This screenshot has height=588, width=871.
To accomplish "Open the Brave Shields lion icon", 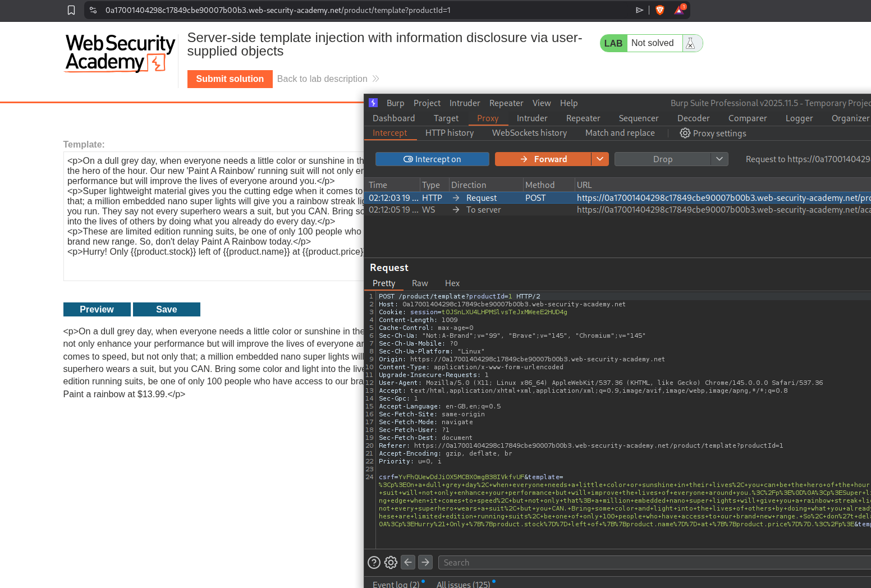I will click(x=660, y=10).
